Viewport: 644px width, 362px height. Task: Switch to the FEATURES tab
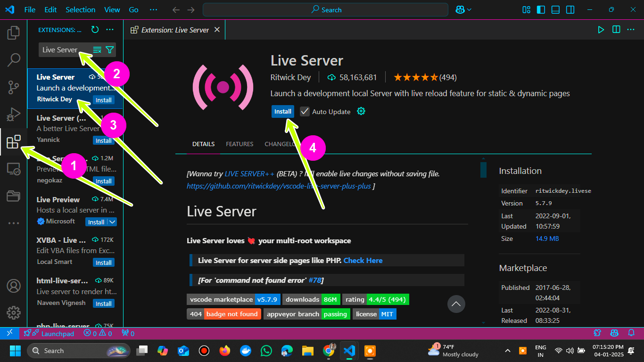(239, 144)
